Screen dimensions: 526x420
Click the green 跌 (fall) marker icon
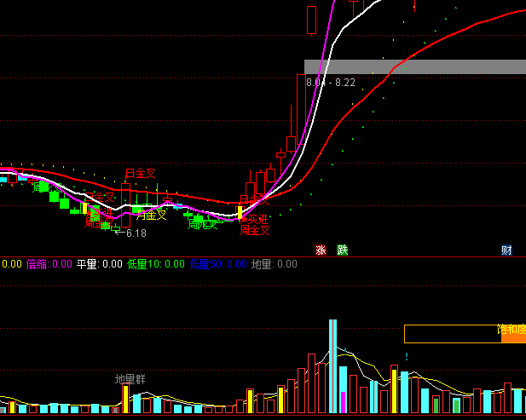pos(342,250)
